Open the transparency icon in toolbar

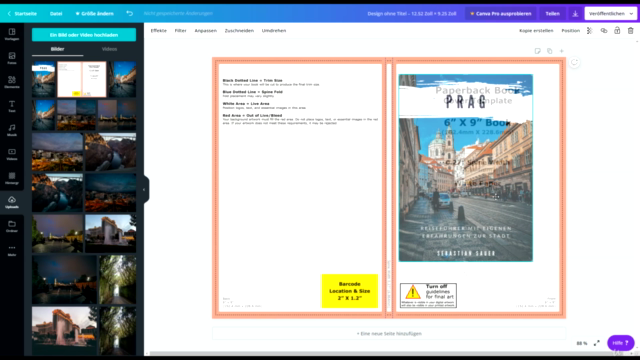pos(589,31)
